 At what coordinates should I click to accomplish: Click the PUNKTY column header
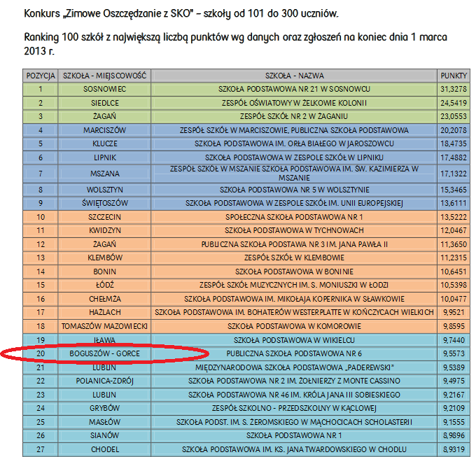point(454,76)
